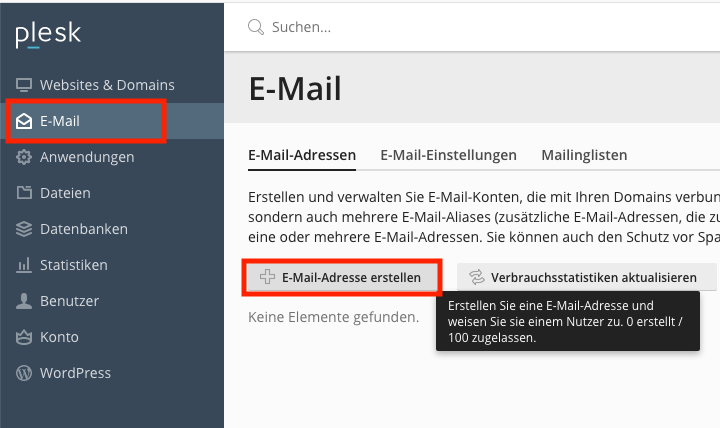Click the E-Mail-Adresse erstellen button
This screenshot has width=720, height=428.
click(342, 277)
